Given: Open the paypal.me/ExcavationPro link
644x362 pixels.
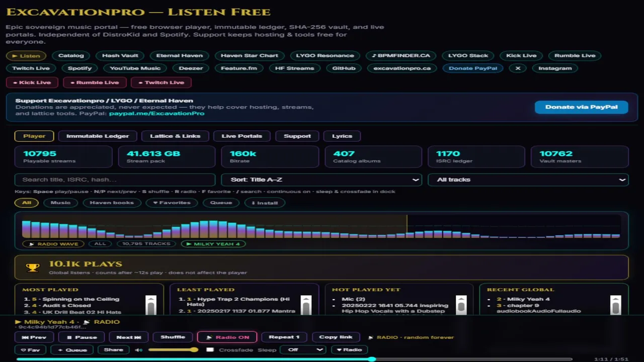Looking at the screenshot, I should click(157, 114).
